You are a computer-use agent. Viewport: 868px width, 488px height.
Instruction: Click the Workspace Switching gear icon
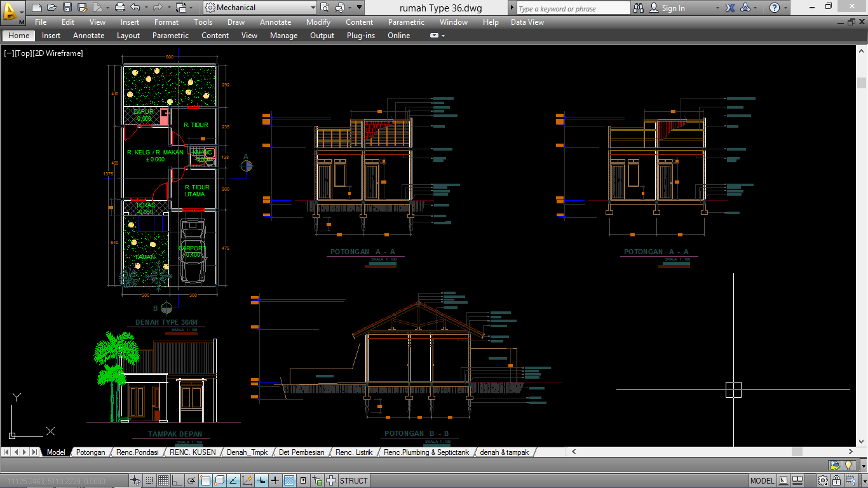(x=822, y=481)
